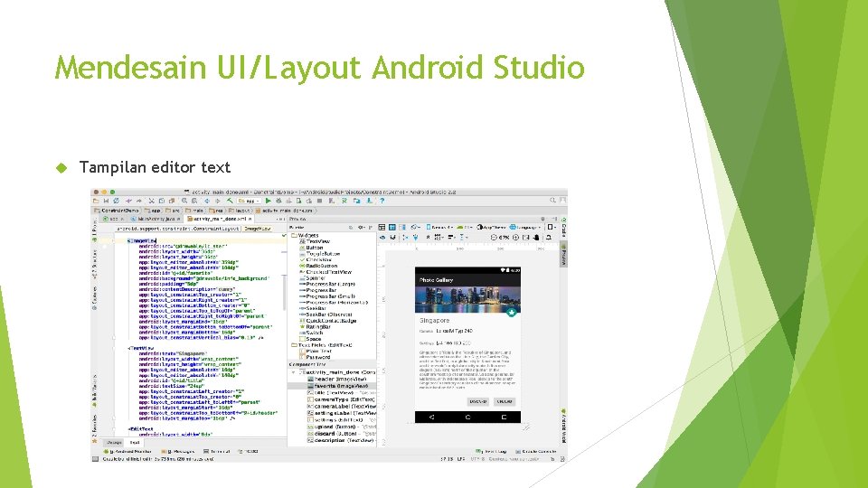Switch to the activity_main_done.xml tab
The width and height of the screenshot is (868, 488).
(x=219, y=219)
